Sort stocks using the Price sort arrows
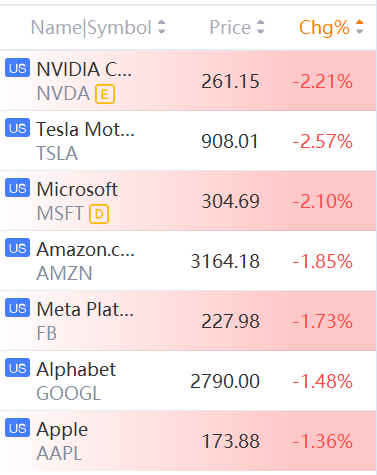This screenshot has width=377, height=475. (260, 27)
